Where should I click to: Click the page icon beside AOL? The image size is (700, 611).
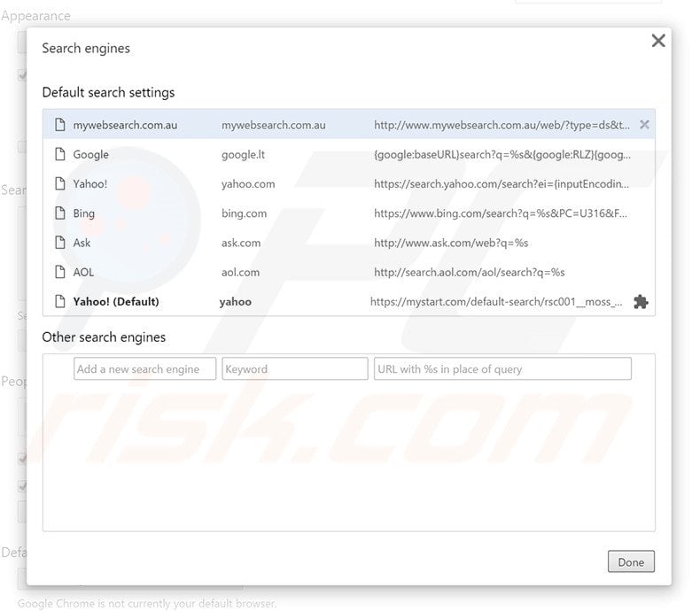[60, 272]
